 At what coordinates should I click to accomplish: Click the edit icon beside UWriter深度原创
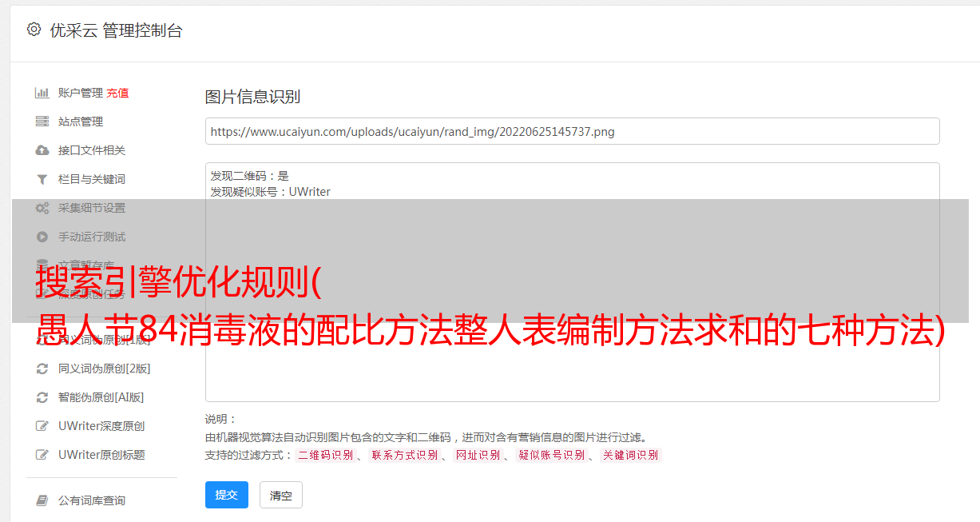(42, 426)
